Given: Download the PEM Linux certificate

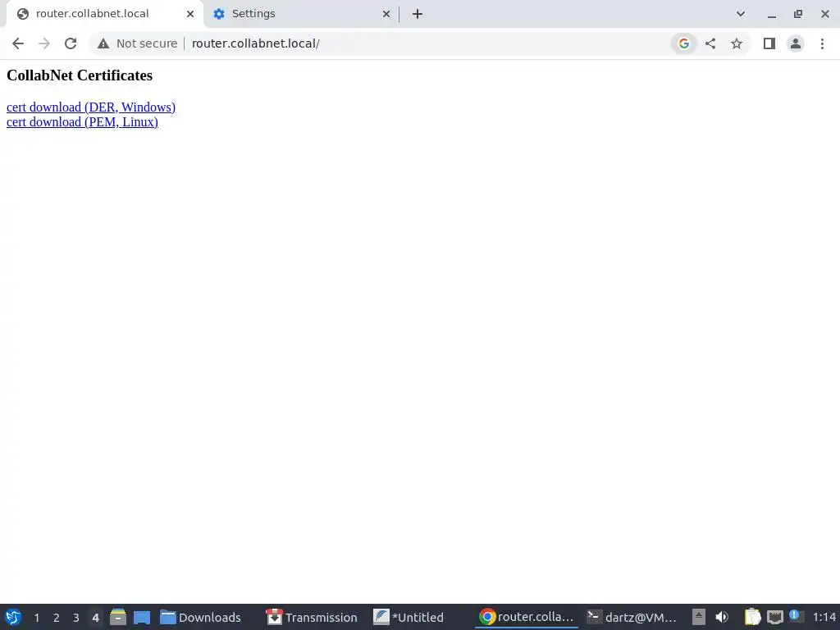Looking at the screenshot, I should (x=82, y=122).
